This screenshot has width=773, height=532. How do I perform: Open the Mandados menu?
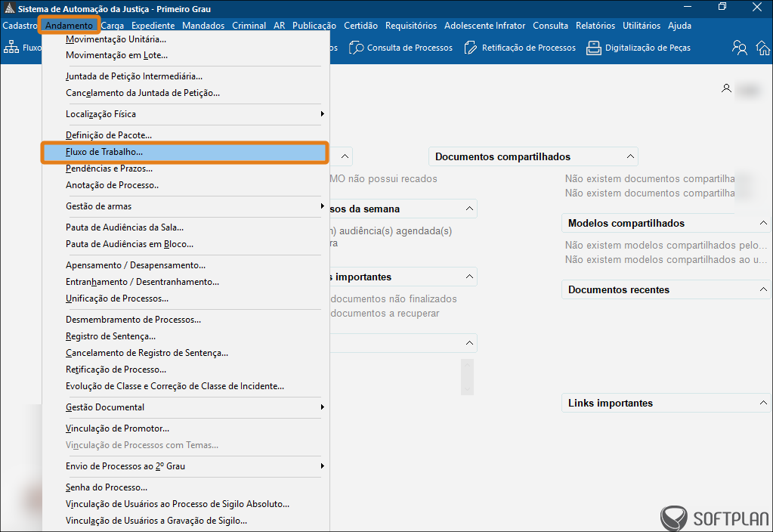(203, 26)
